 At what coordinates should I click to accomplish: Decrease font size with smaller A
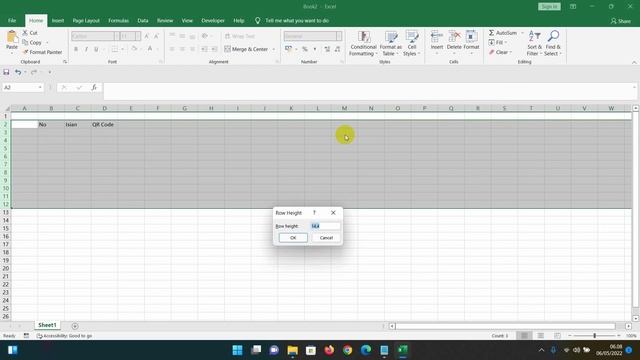click(x=156, y=36)
